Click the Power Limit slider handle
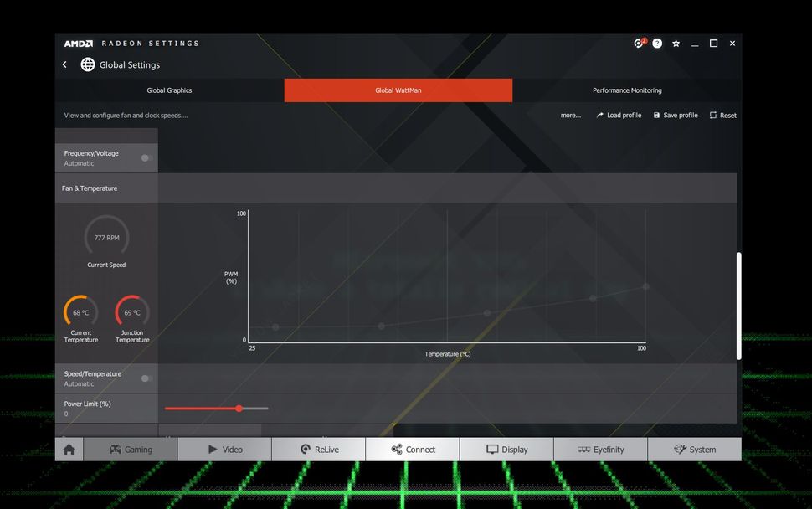The image size is (812, 509). click(x=239, y=408)
